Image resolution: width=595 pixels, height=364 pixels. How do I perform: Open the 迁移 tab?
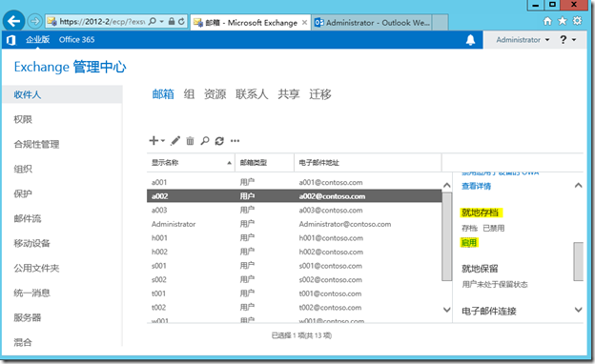319,94
